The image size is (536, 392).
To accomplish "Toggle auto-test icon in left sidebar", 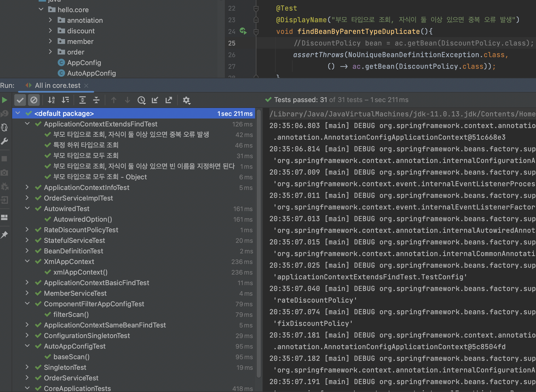I will (x=4, y=127).
